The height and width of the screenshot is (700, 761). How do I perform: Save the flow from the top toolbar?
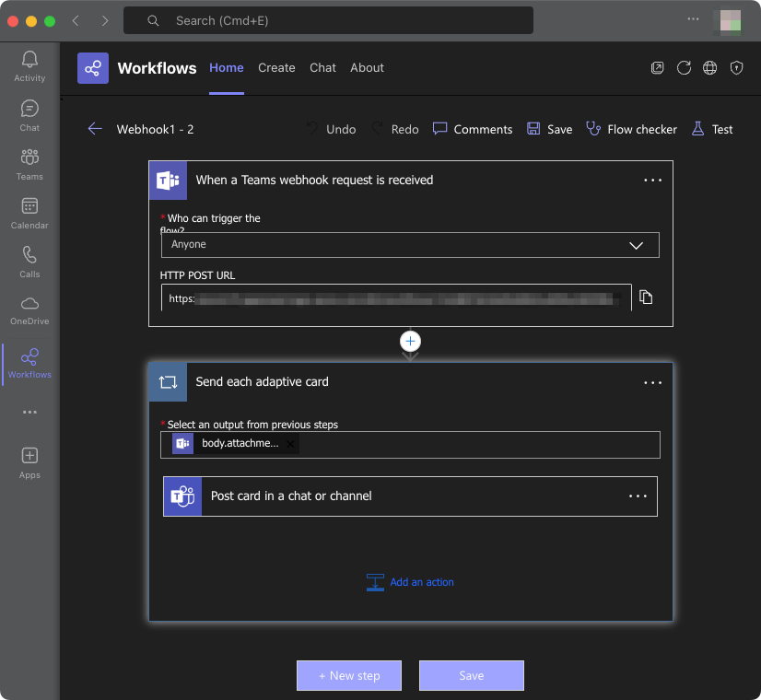pyautogui.click(x=549, y=129)
